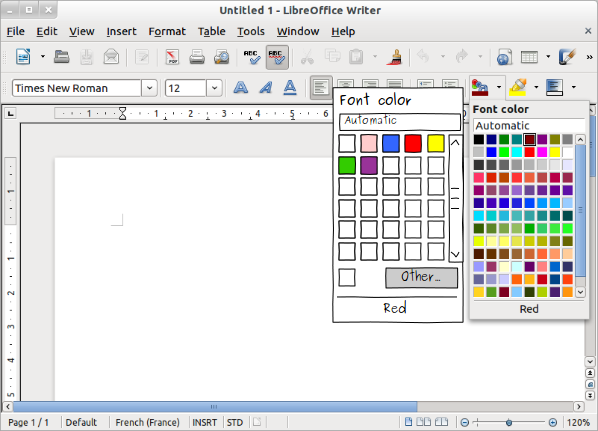Open the Help menu
This screenshot has height=431, width=598.
pos(343,31)
